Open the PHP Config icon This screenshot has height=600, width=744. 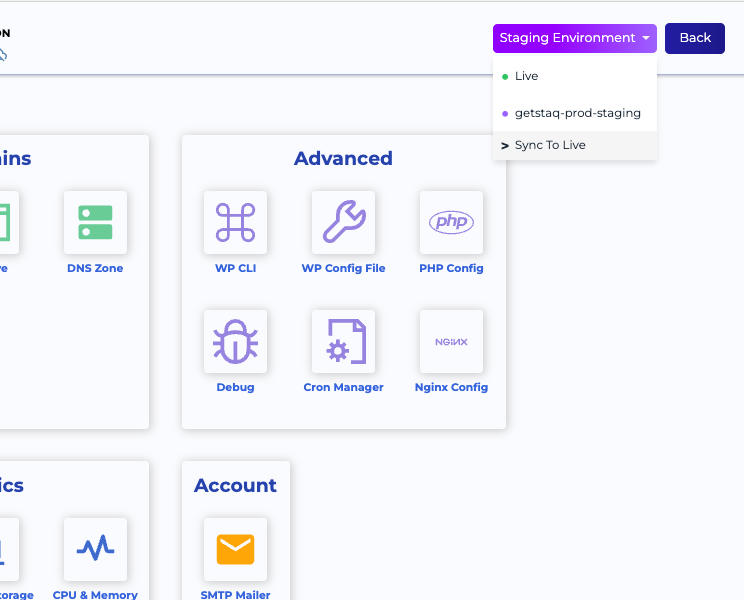pos(451,222)
